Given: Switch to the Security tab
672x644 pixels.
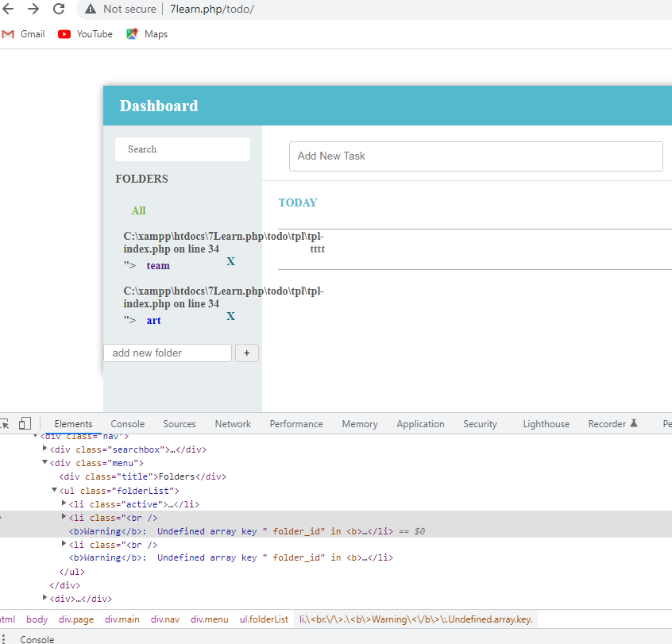Looking at the screenshot, I should 480,424.
